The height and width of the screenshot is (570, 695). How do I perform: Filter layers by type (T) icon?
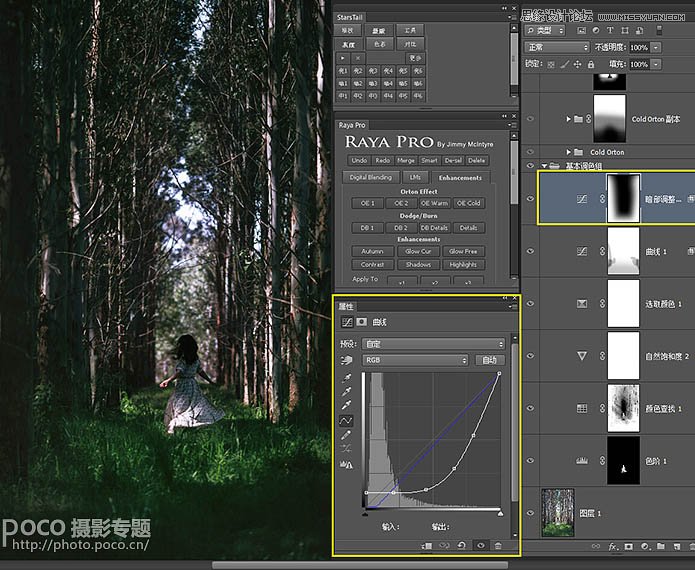tap(610, 30)
